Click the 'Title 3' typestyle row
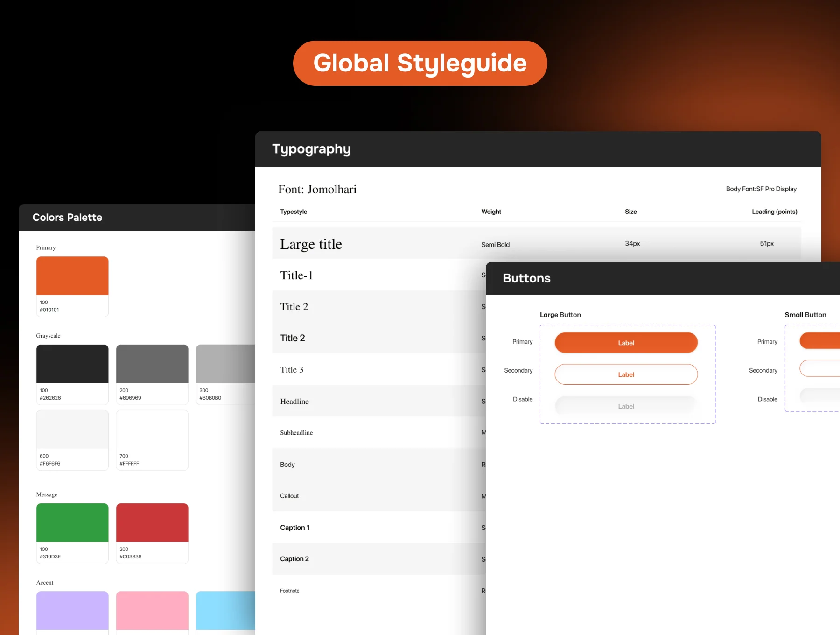The image size is (840, 635). click(x=379, y=370)
